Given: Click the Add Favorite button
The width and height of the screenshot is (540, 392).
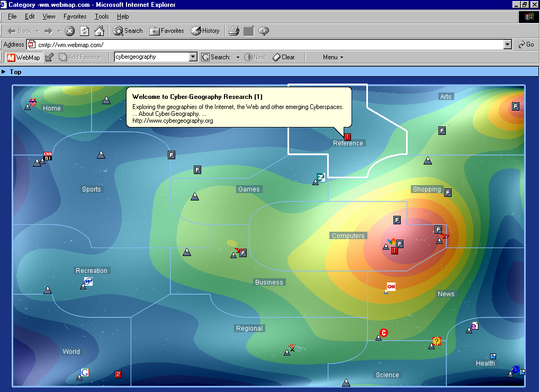Looking at the screenshot, I should 79,57.
